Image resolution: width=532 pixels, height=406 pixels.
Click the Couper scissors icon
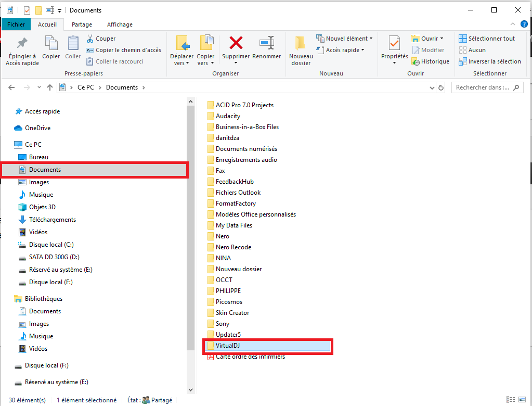(x=90, y=39)
